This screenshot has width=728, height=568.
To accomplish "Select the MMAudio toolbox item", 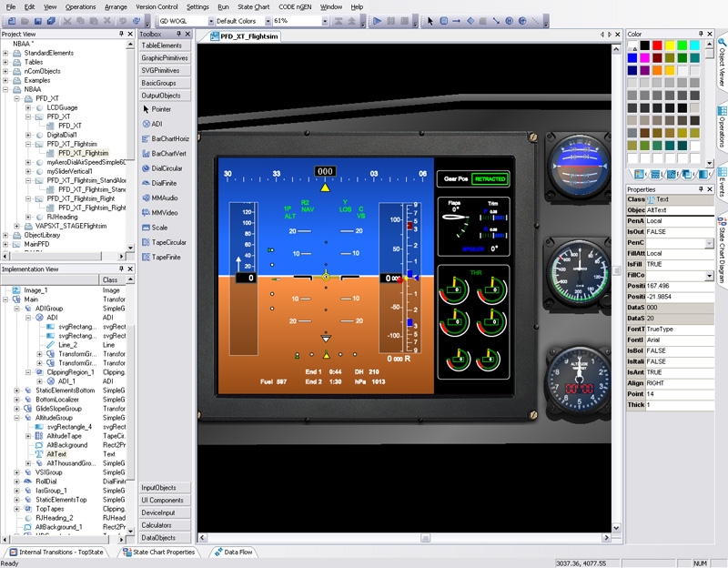I will 164,198.
